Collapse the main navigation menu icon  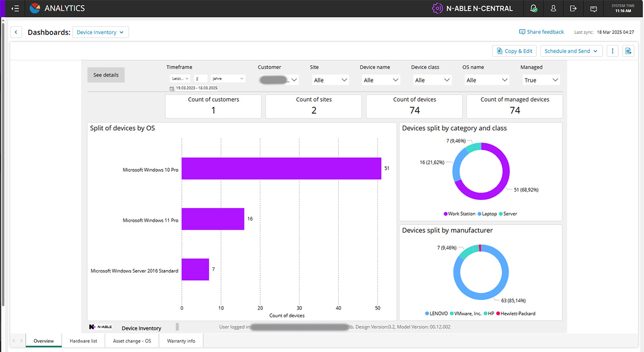[15, 8]
